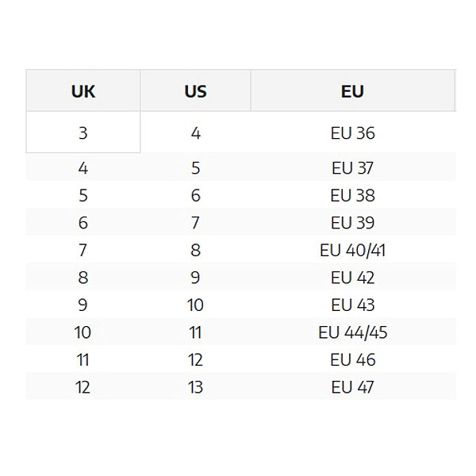This screenshot has height=476, width=476.
Task: Select UK size 10 cell
Action: point(83,332)
